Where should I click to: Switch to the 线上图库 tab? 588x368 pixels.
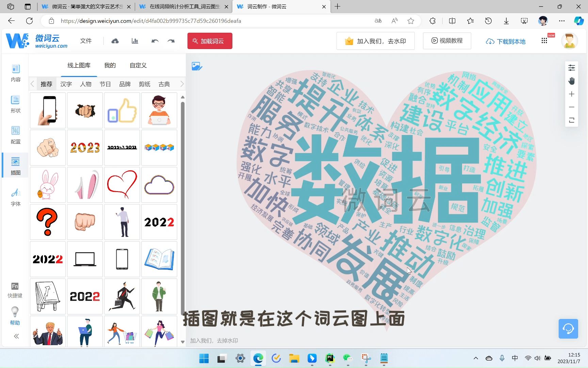tap(79, 65)
